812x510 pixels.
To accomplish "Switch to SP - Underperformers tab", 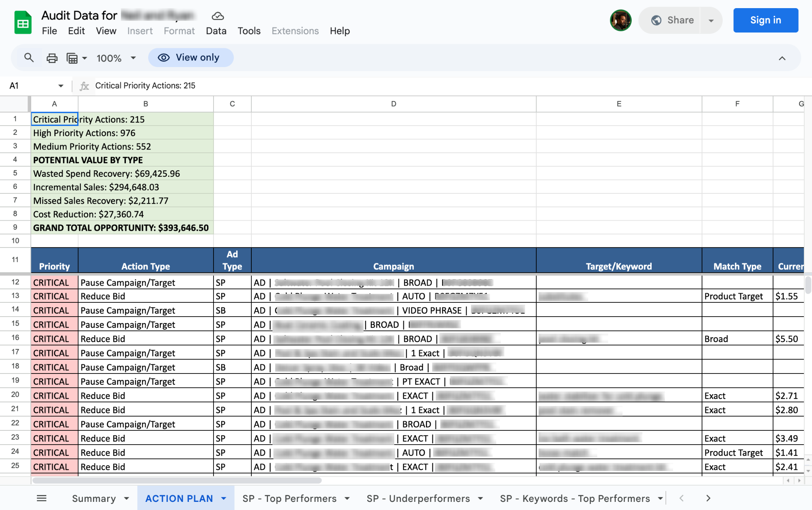I will coord(418,498).
